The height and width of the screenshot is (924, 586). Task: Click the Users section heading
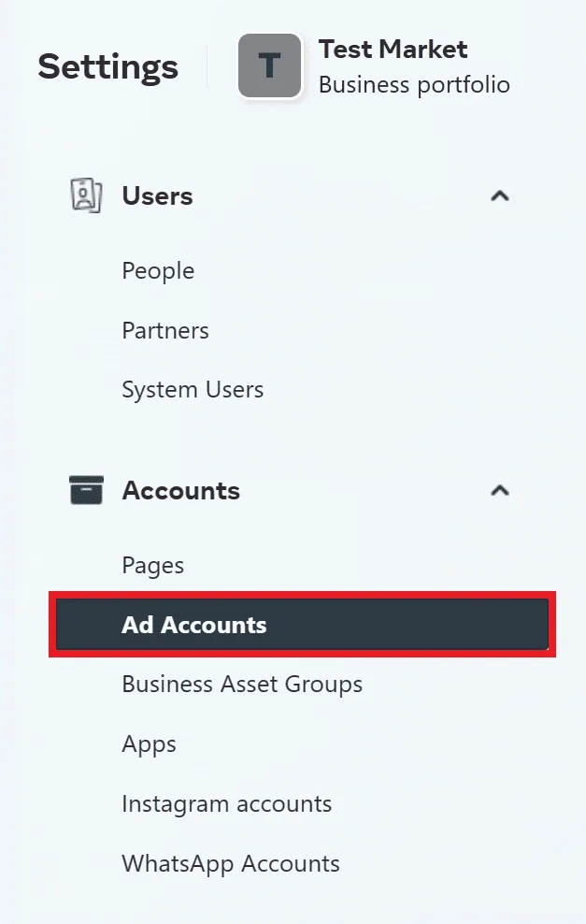157,196
